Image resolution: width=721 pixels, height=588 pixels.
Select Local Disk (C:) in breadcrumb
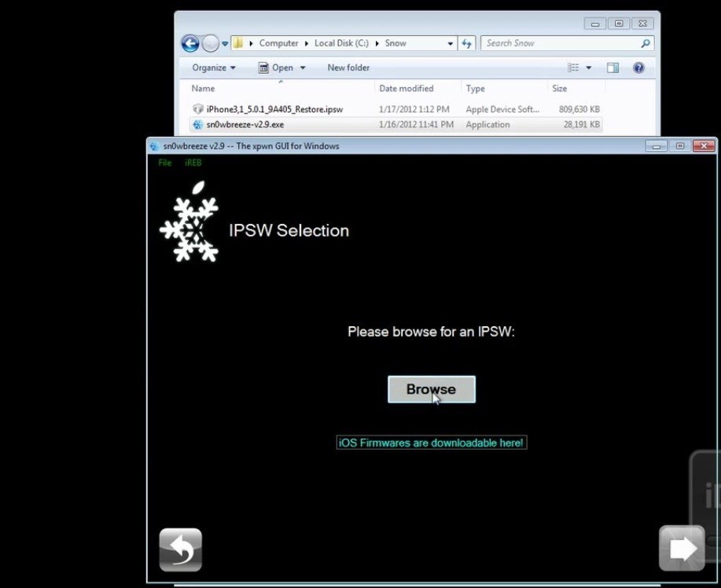(x=341, y=43)
